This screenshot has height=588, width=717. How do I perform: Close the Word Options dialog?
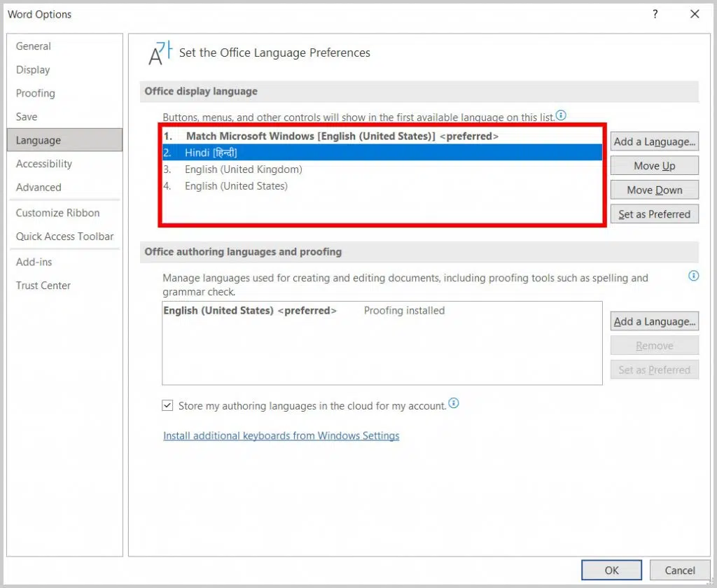695,14
